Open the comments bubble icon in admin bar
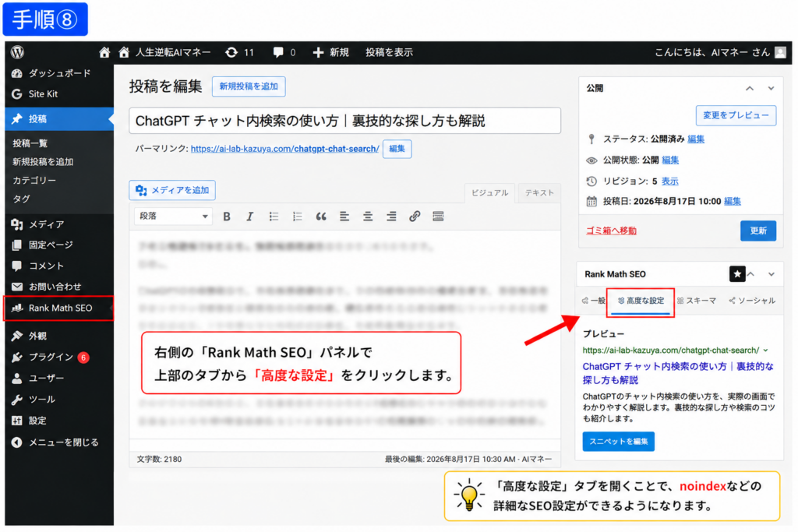This screenshot has height=532, width=798. click(278, 52)
